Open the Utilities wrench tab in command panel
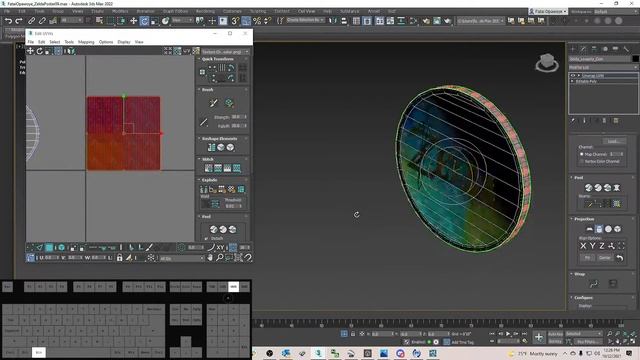The width and height of the screenshot is (640, 360). click(x=626, y=49)
